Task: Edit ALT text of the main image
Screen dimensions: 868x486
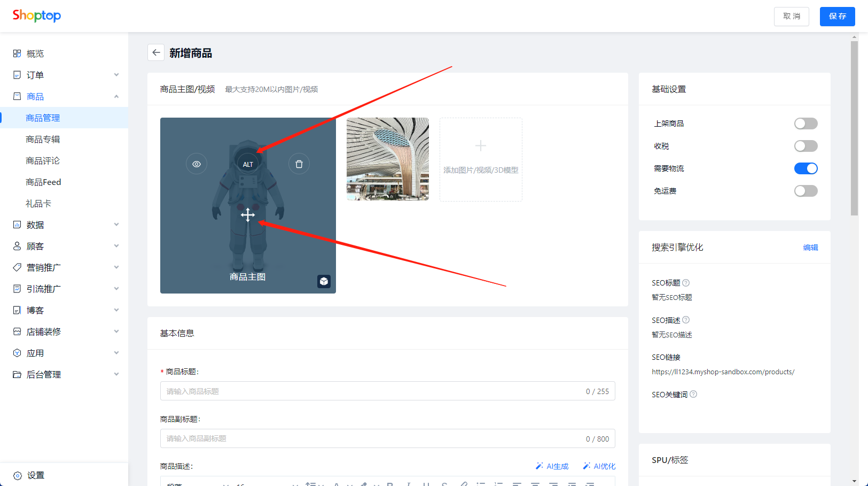Action: tap(248, 164)
